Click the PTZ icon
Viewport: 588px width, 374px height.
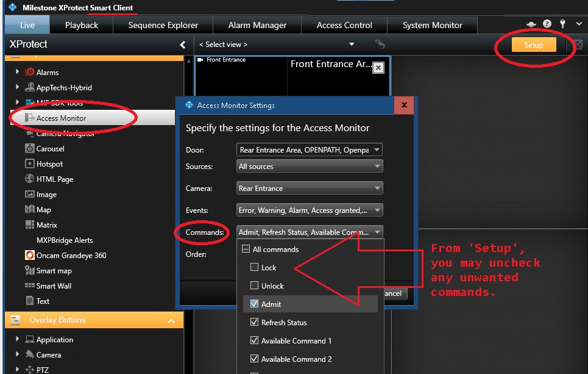pos(29,370)
